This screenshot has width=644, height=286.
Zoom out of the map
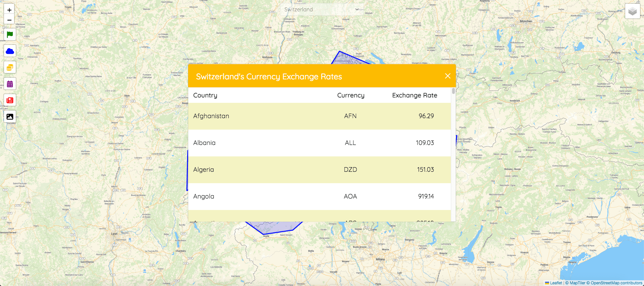(9, 20)
